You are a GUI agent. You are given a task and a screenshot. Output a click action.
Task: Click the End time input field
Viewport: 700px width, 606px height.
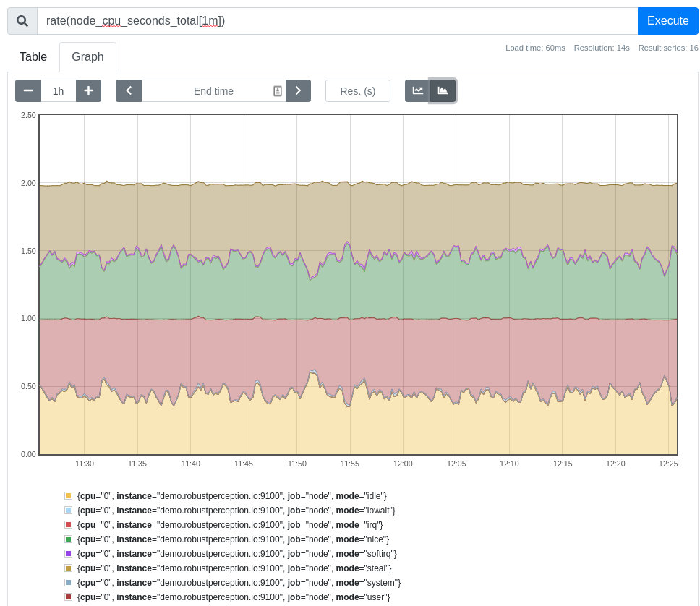click(x=213, y=90)
